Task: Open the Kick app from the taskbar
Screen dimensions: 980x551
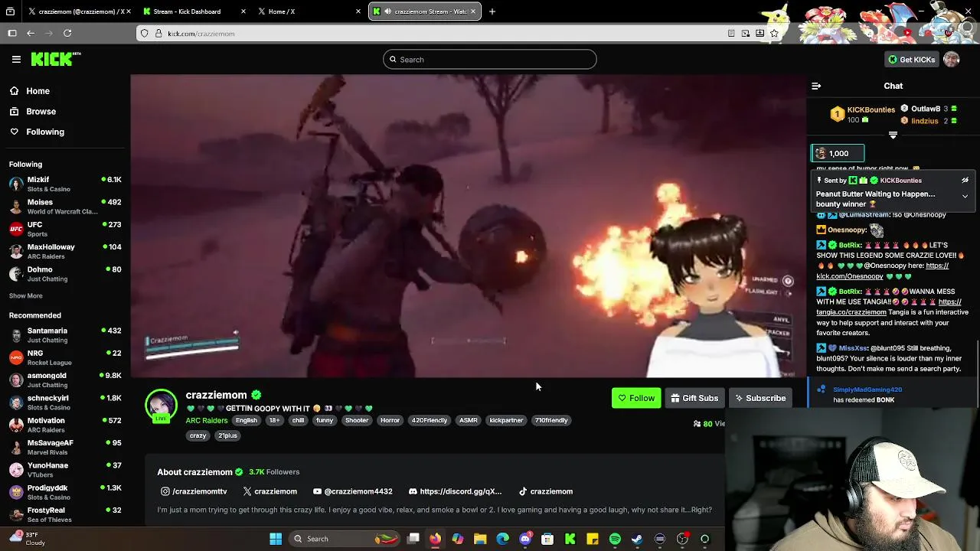Action: 570,539
